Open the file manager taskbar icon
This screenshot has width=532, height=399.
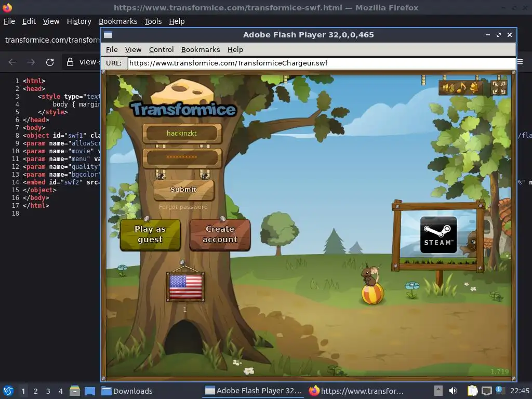[75, 391]
